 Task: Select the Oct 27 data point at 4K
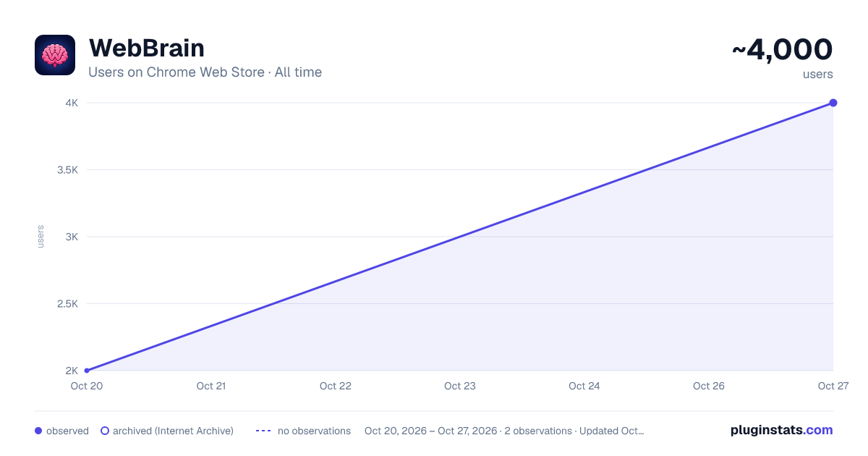click(x=833, y=103)
